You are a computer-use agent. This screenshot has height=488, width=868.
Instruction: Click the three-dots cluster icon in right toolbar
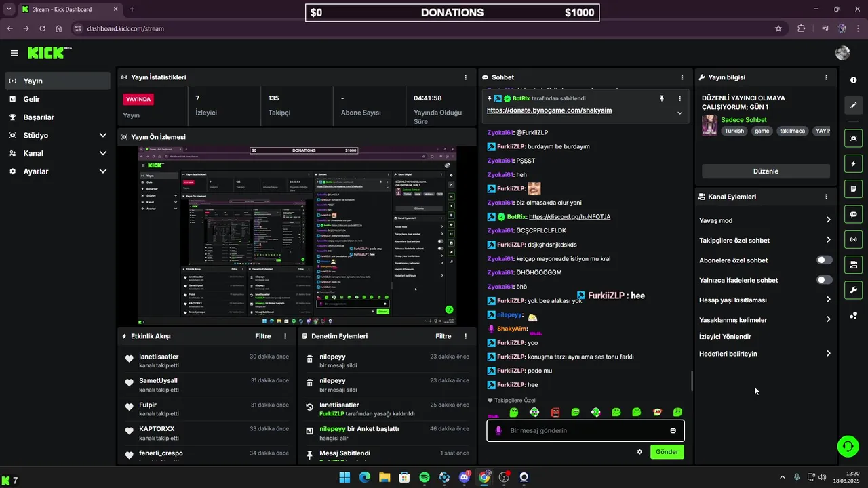click(853, 315)
